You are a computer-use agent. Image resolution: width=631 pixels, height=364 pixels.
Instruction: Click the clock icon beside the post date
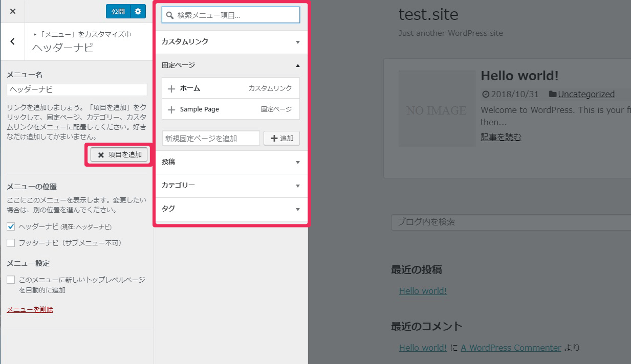click(x=486, y=95)
